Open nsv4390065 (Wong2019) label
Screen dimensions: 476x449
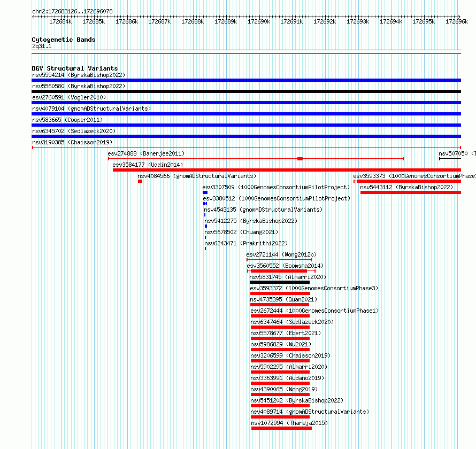(284, 389)
